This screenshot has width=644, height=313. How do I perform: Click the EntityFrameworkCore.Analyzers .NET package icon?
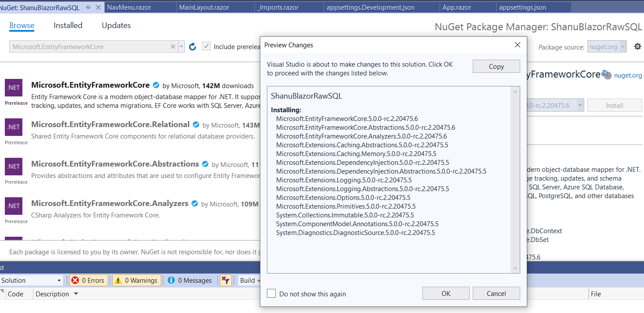[14, 206]
